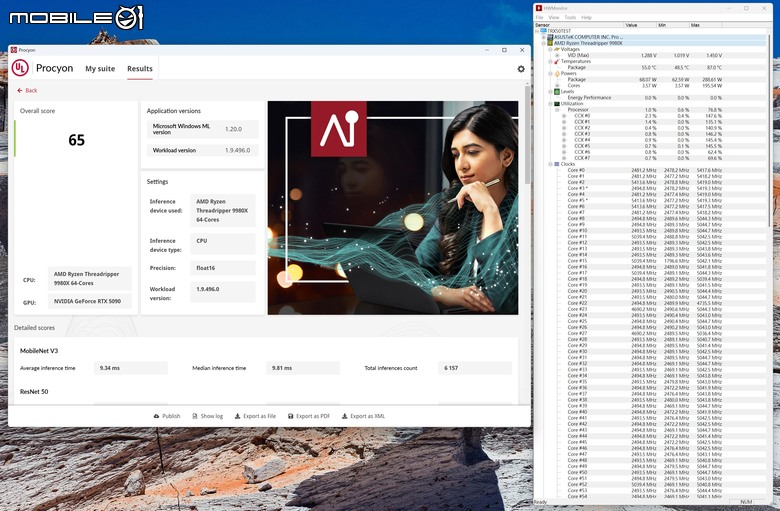Open the Tools menu in HWMonitor
Viewport: 780px width, 511px height.
point(570,17)
